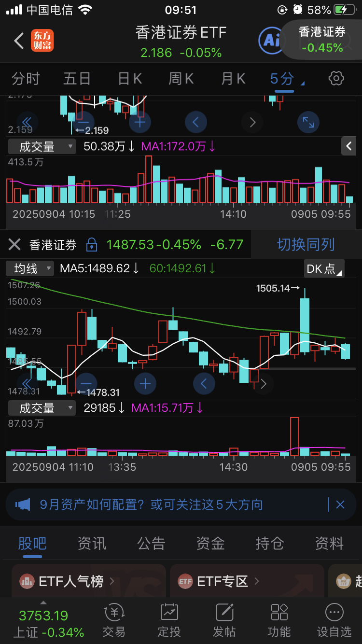Screen dimensions: 362x644
Task: Expand the 上证 index ticker bar
Action: [x=43, y=602]
